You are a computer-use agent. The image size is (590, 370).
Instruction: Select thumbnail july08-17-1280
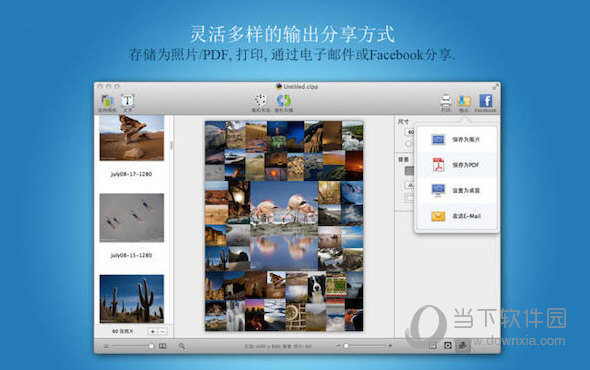(131, 138)
